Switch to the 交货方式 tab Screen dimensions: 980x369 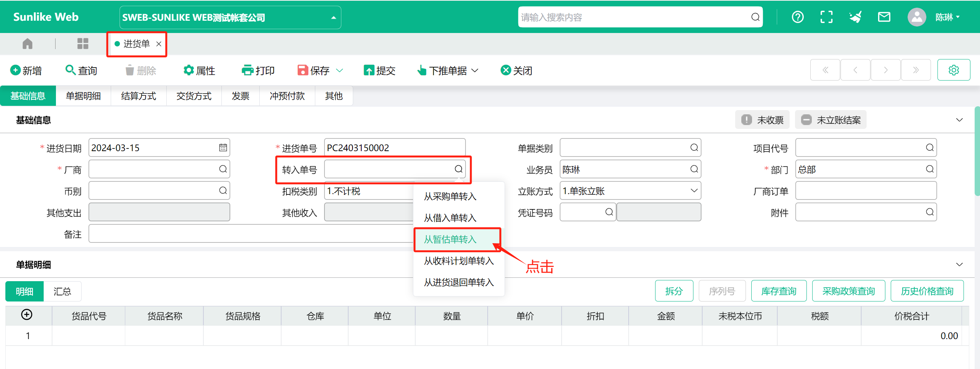[194, 96]
